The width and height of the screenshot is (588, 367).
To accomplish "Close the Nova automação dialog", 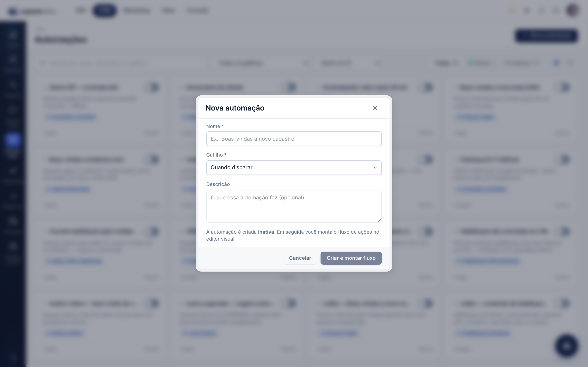I will (x=375, y=108).
